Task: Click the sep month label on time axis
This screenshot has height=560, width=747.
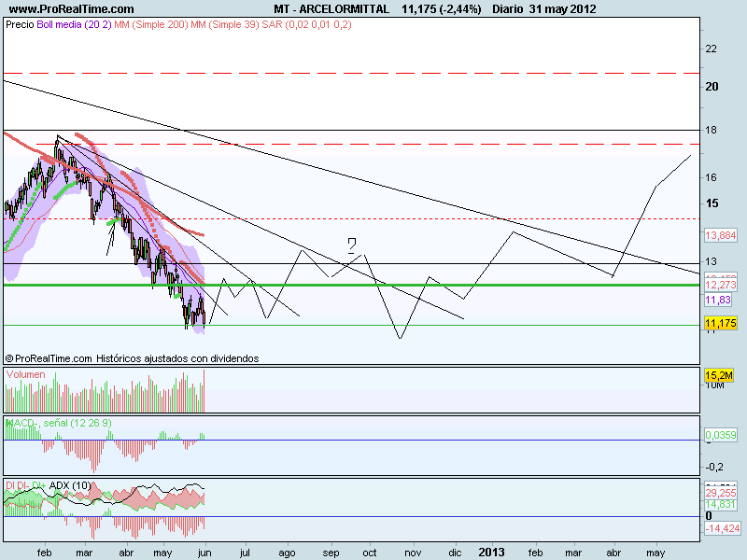Action: [331, 553]
